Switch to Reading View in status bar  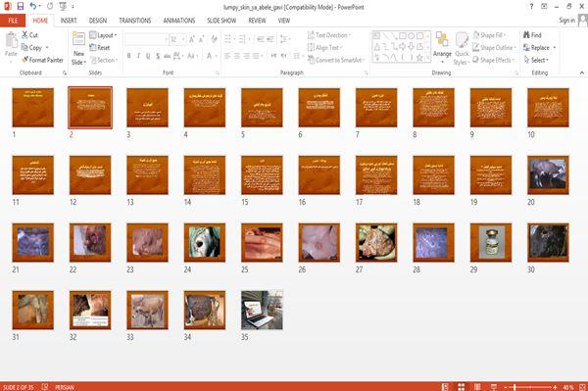pos(477,387)
